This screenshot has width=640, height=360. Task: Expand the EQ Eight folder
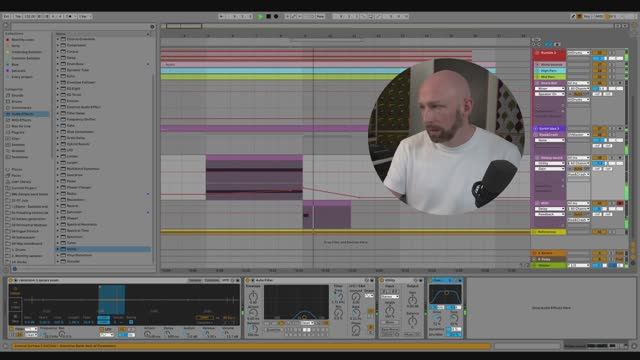(58, 89)
